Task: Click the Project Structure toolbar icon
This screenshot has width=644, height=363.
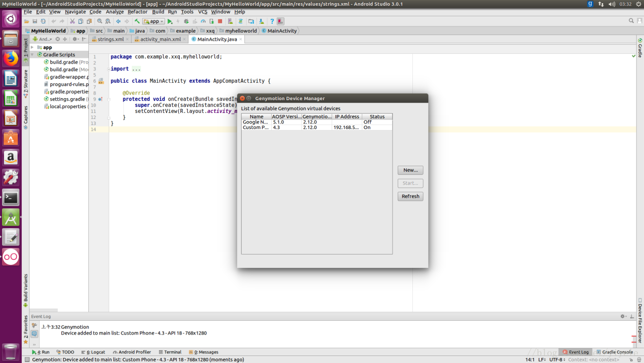Action: [x=251, y=21]
